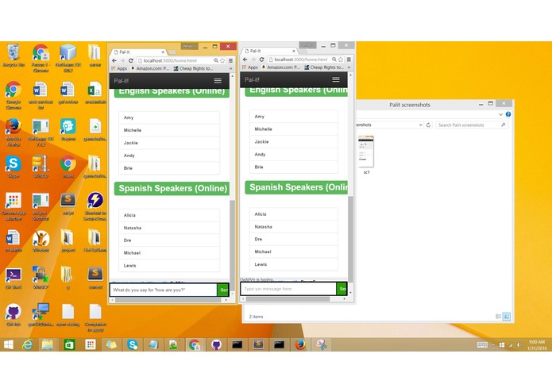Switch to Sublime Text in the taskbar
The width and height of the screenshot is (552, 392).
(258, 344)
